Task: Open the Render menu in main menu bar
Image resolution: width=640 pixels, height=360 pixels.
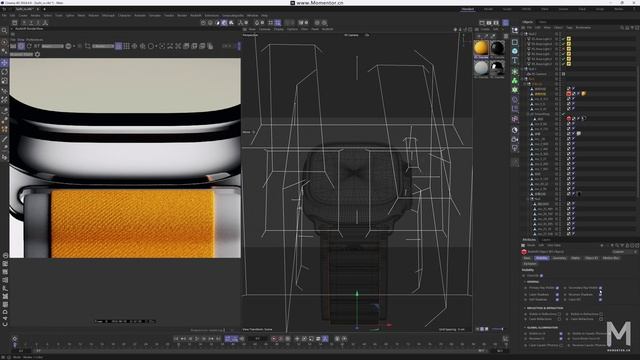Action: (182, 16)
